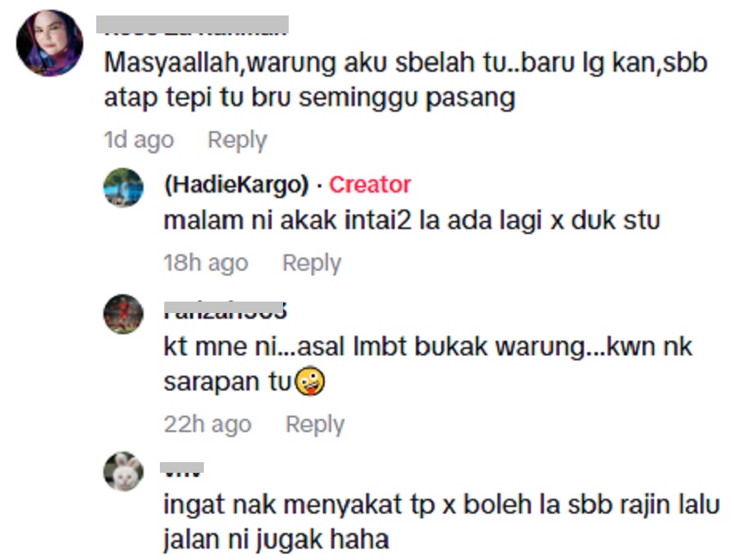Click the "22h ago" timestamp

tap(207, 425)
